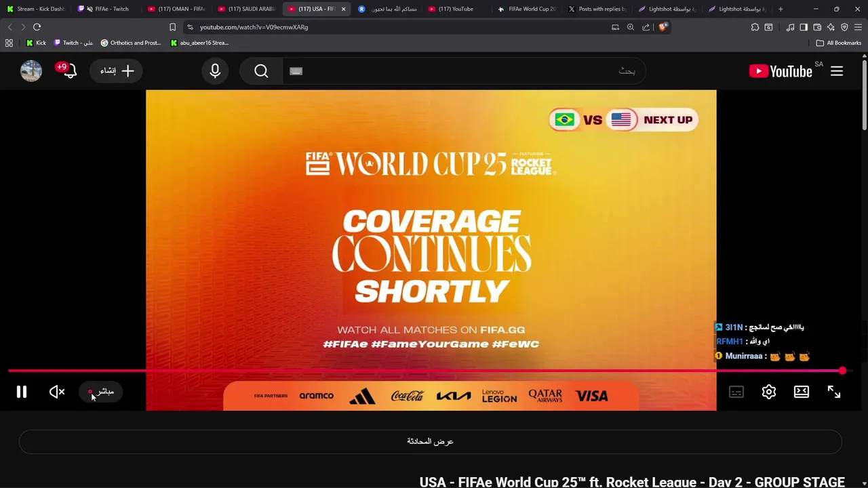Switch to the first Lightshot tab
This screenshot has height=488, width=868.
(x=667, y=9)
